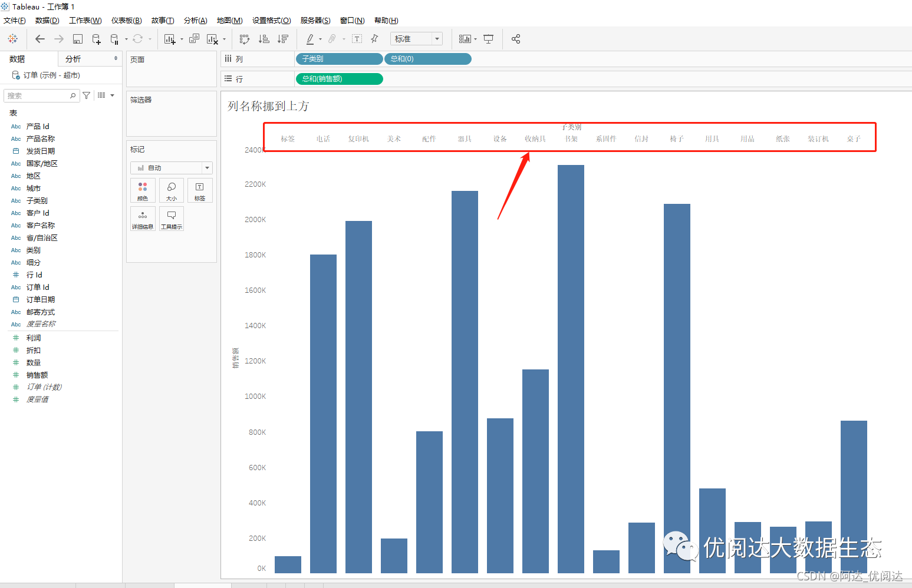Open the 文件(F) menu
Viewport: 912px width, 588px height.
(14, 20)
